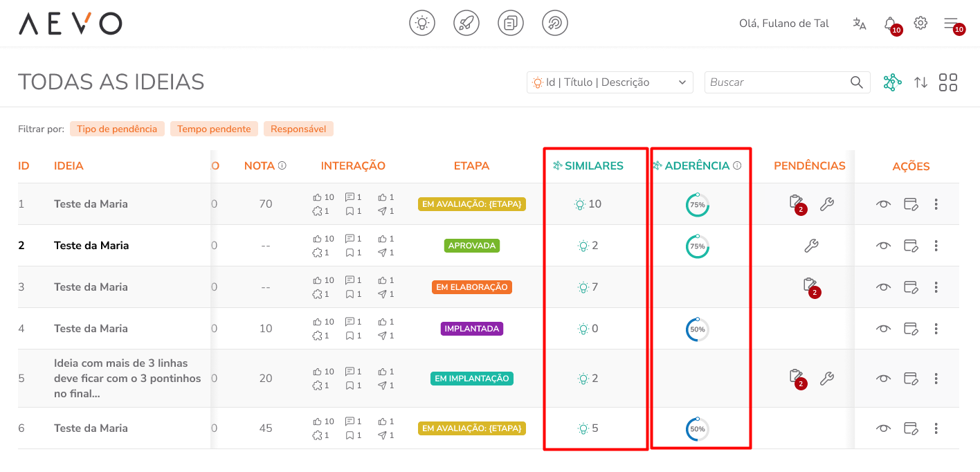Open the documents copy icon in top navigation
The width and height of the screenshot is (980, 472).
click(x=511, y=23)
